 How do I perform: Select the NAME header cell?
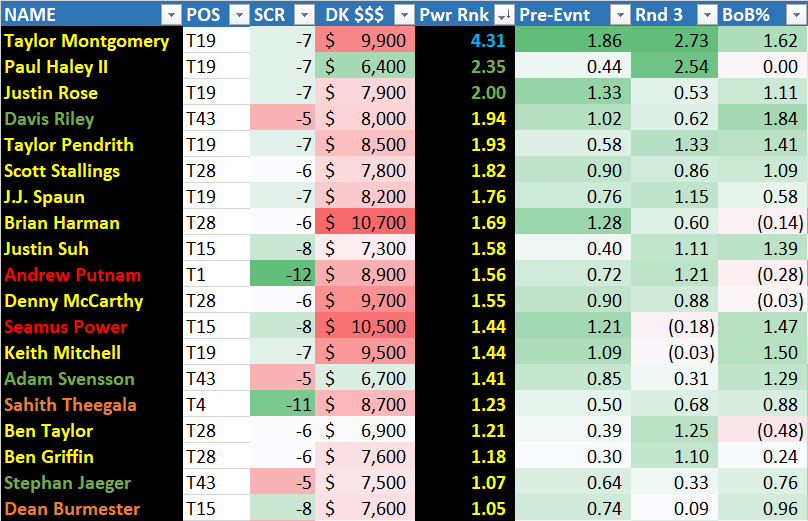coord(92,14)
